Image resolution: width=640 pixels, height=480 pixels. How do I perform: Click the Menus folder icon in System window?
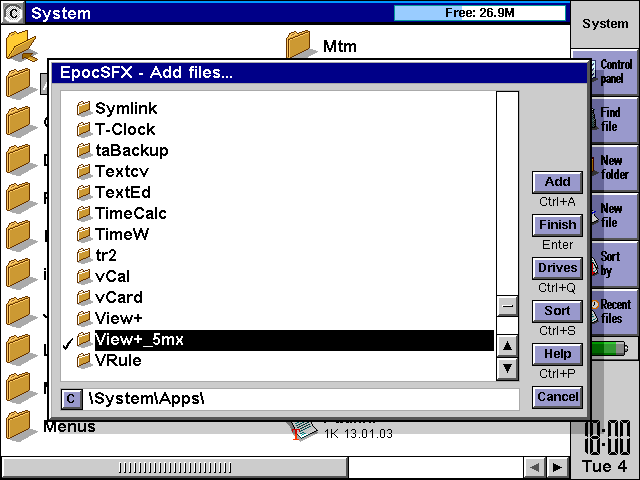click(20, 426)
